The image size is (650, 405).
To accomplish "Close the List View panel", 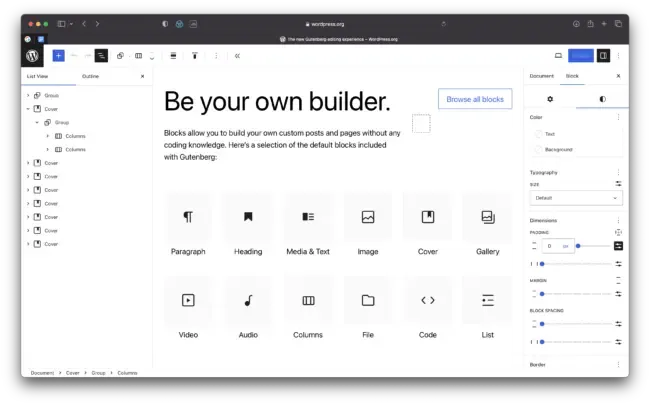I will (143, 76).
